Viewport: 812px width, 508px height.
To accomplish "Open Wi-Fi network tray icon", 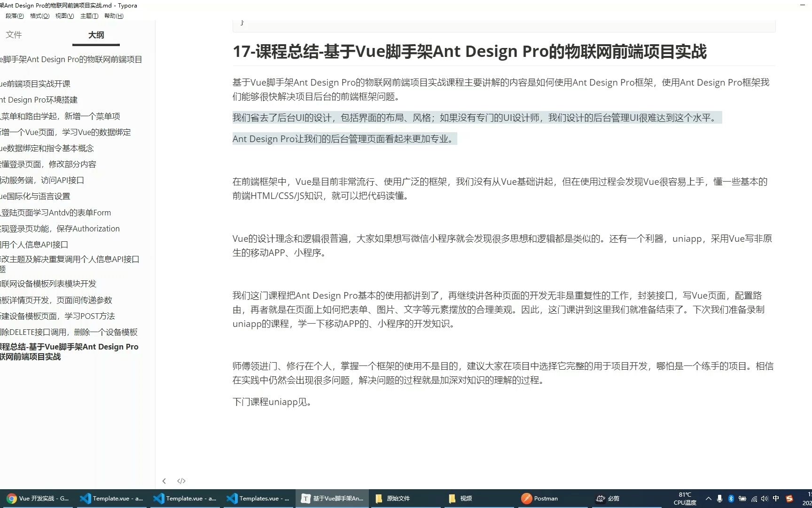I will tap(754, 499).
